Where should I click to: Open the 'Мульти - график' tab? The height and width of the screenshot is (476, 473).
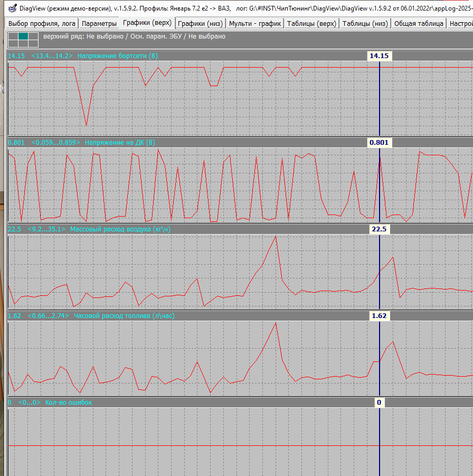point(255,23)
